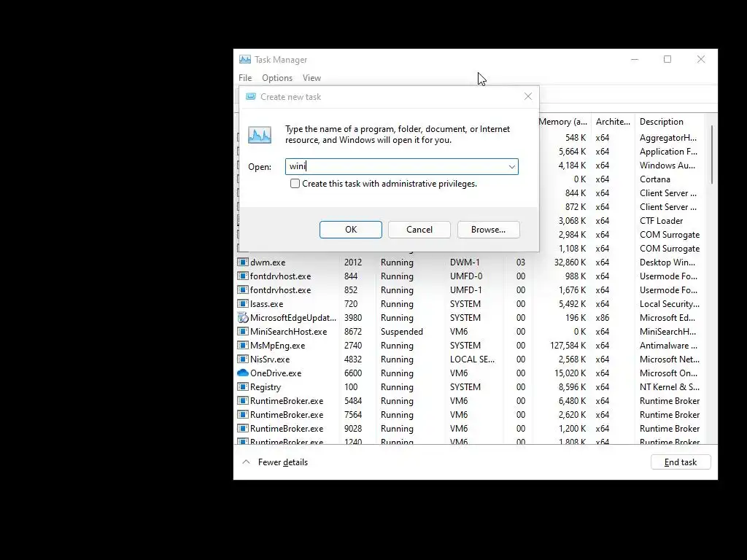Screen dimensions: 747x560
Task: Click LOCAL SE... user name cell
Action: (472, 359)
